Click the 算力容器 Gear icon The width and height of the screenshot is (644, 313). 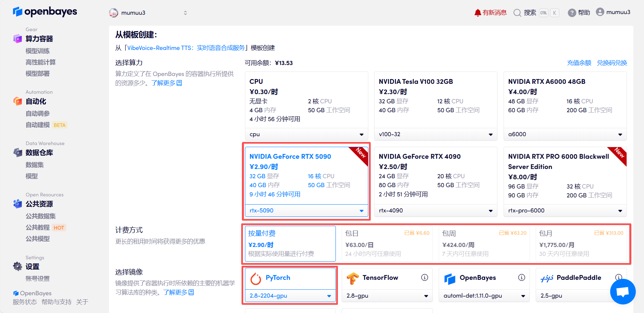[17, 39]
